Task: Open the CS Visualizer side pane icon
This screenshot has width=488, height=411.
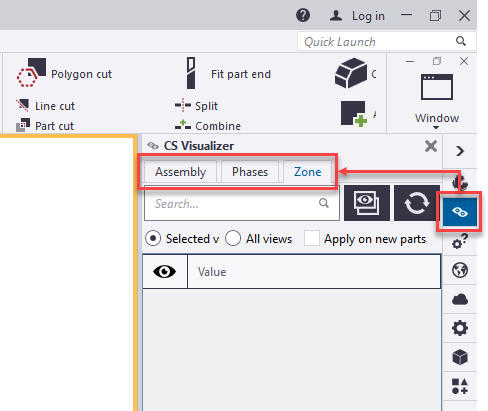Action: tap(460, 212)
